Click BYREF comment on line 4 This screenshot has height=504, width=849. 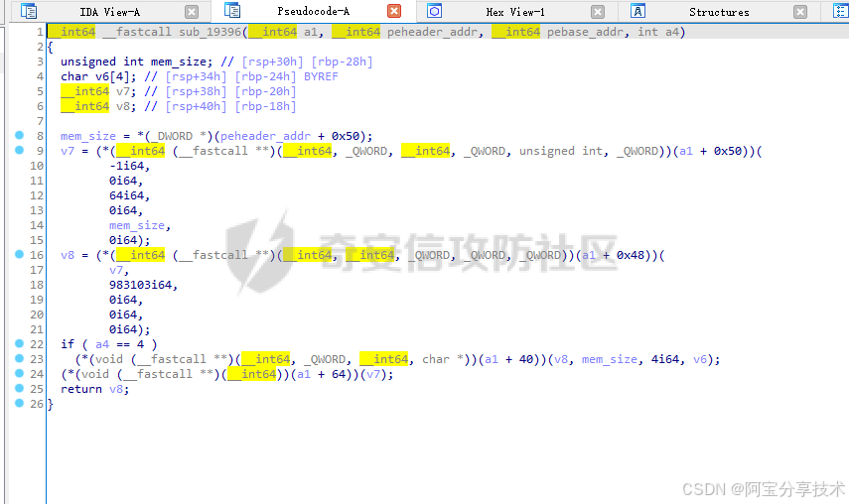321,76
